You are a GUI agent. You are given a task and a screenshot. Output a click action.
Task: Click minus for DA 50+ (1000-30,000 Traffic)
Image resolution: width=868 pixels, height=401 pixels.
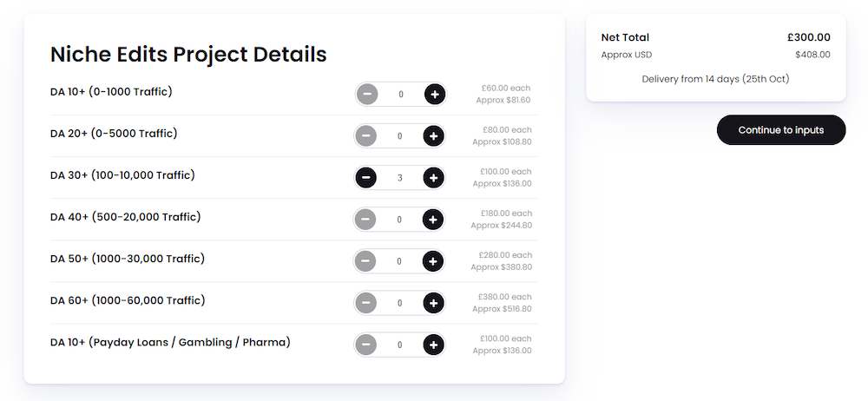[365, 261]
